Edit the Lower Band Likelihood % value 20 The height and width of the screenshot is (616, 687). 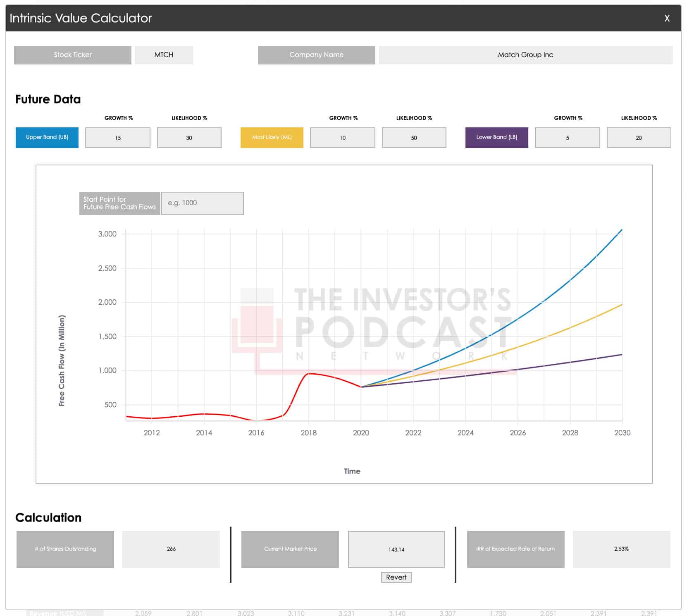639,138
